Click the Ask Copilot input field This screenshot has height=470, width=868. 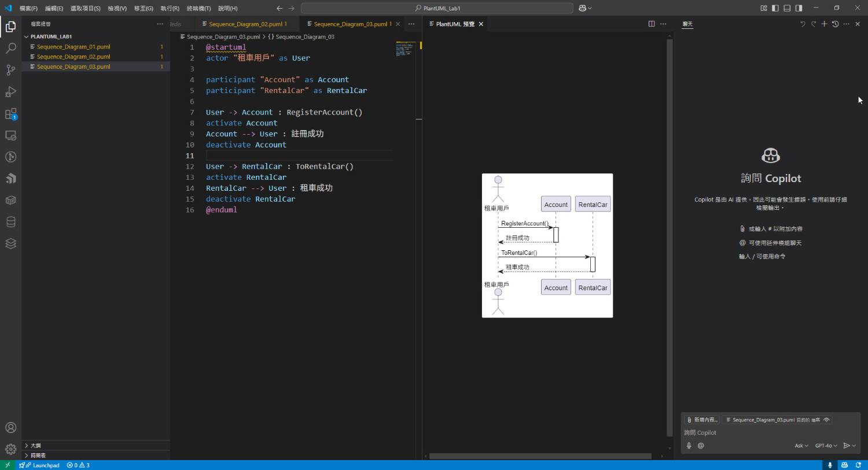pos(770,432)
